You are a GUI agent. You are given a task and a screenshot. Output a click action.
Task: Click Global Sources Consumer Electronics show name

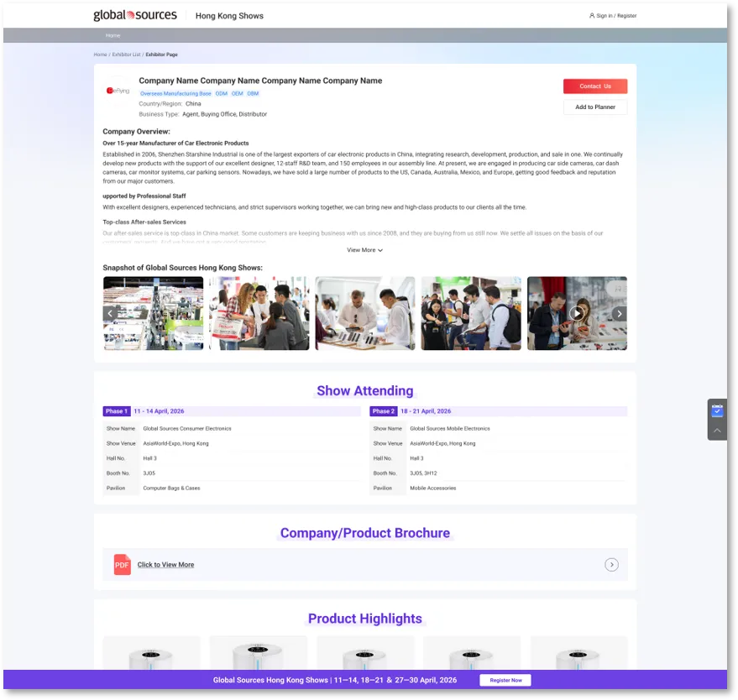(x=187, y=429)
